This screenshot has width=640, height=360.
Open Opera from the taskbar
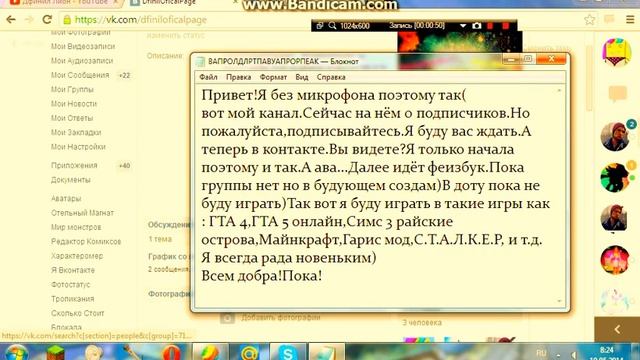click(x=171, y=352)
